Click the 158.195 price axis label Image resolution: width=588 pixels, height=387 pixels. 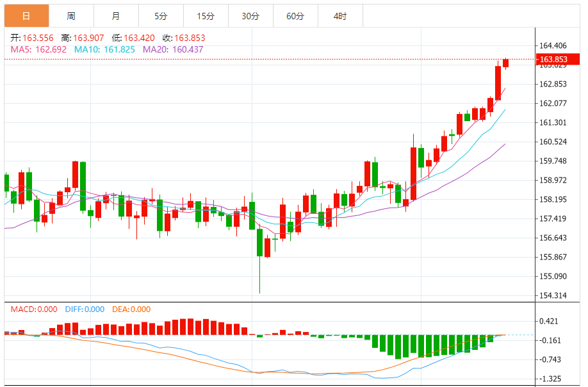point(553,199)
